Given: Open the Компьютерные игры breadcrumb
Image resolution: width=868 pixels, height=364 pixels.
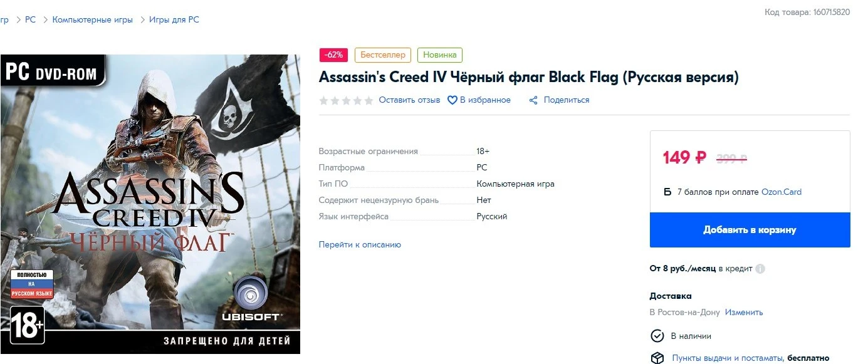Looking at the screenshot, I should pos(93,20).
